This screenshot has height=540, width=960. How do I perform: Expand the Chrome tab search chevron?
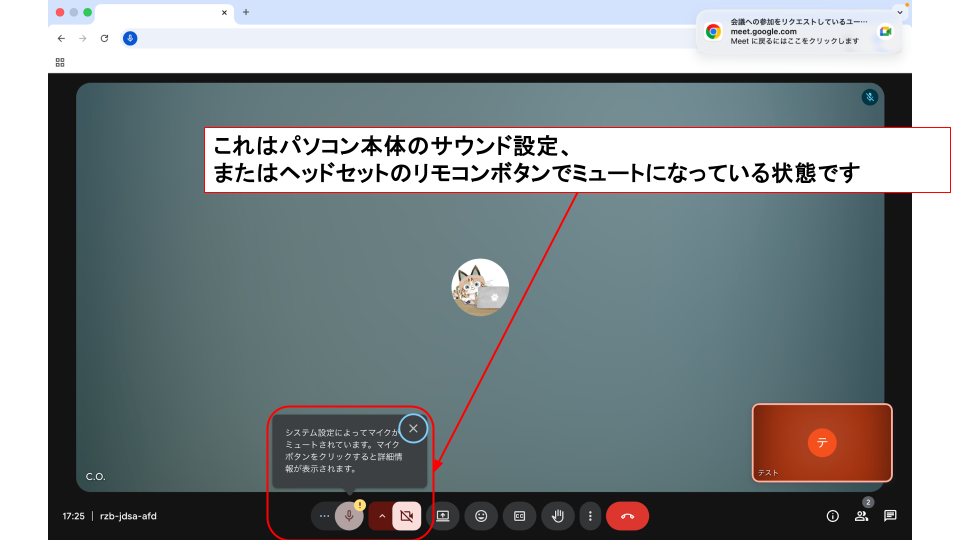tap(898, 12)
